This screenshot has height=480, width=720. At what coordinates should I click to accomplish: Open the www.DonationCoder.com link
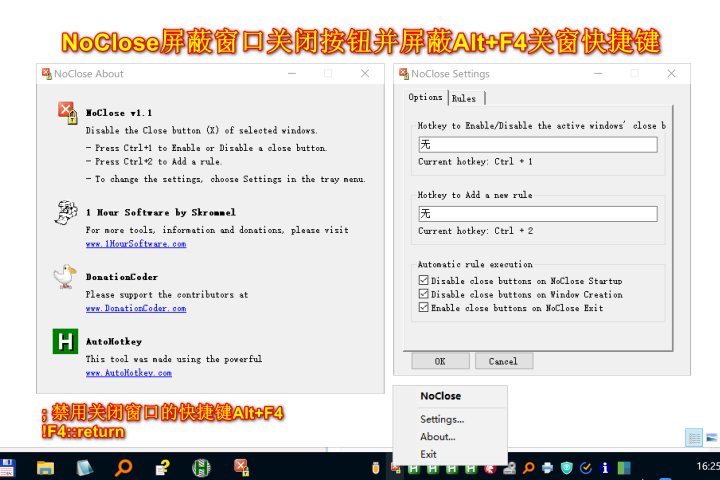tap(136, 308)
